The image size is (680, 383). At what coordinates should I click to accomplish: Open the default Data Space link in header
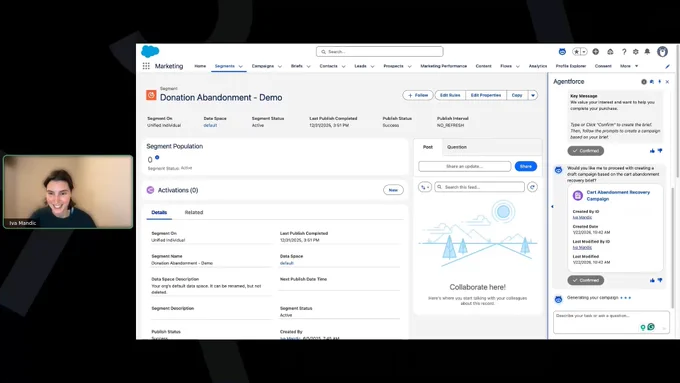(210, 125)
